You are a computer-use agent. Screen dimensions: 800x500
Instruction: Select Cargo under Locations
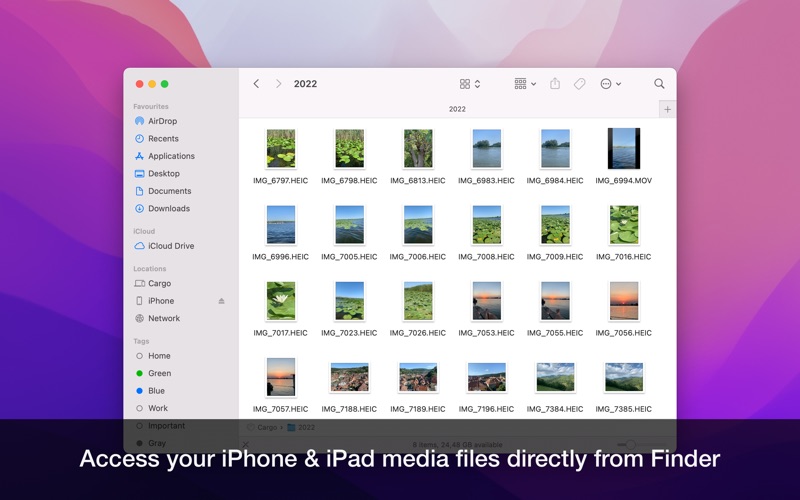pyautogui.click(x=159, y=283)
